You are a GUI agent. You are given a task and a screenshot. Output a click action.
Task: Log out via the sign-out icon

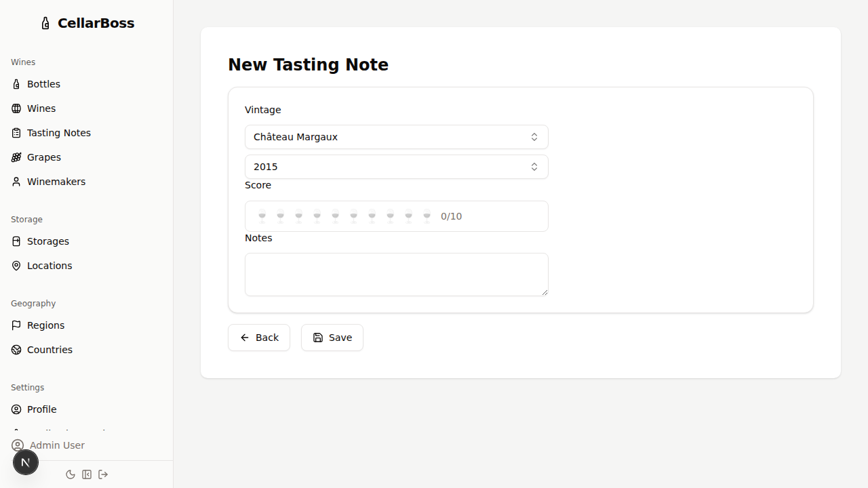(103, 474)
